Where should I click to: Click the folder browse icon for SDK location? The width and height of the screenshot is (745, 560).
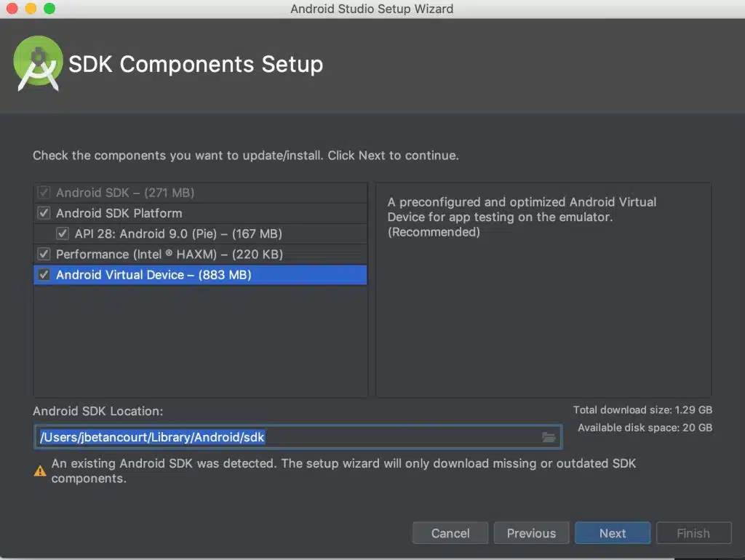coord(549,437)
